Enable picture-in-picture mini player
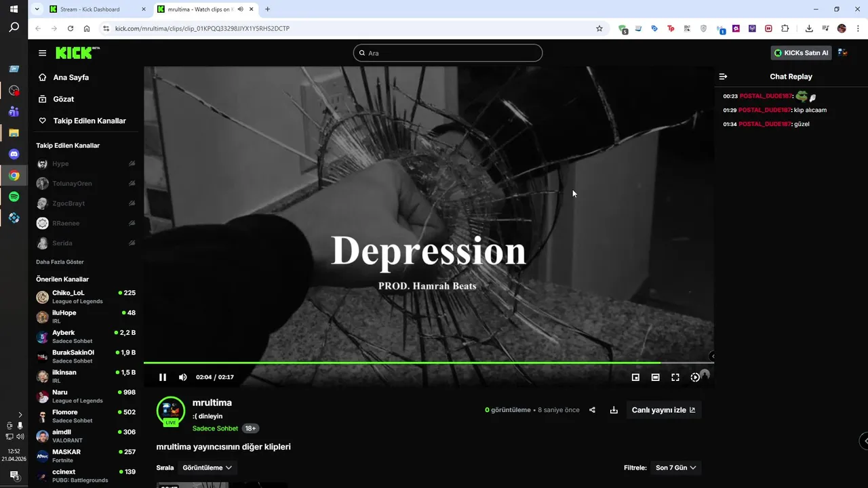This screenshot has height=488, width=868. point(635,378)
